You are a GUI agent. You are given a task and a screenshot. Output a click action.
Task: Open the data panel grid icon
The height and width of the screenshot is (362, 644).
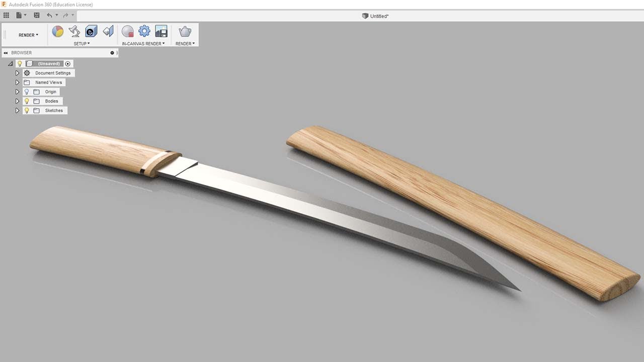(x=6, y=16)
